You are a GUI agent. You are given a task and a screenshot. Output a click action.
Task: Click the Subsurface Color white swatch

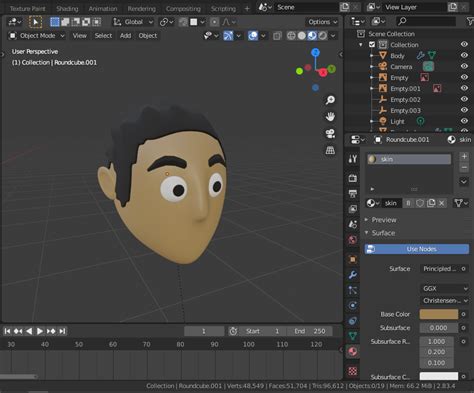439,377
